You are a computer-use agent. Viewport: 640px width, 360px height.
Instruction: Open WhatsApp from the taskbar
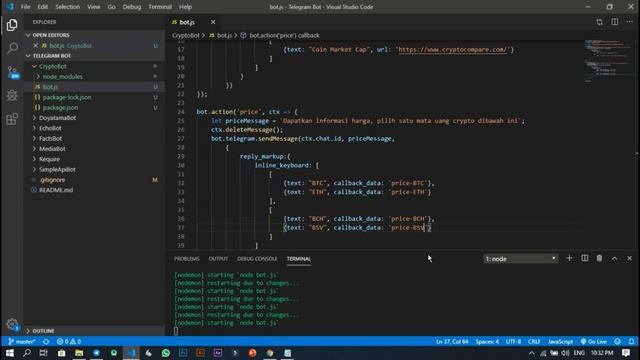tap(166, 353)
